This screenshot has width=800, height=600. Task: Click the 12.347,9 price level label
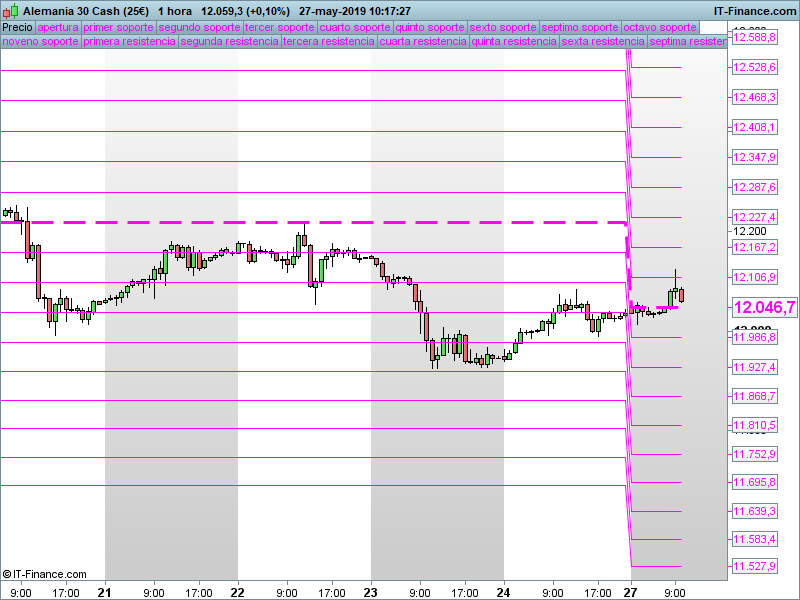(755, 157)
